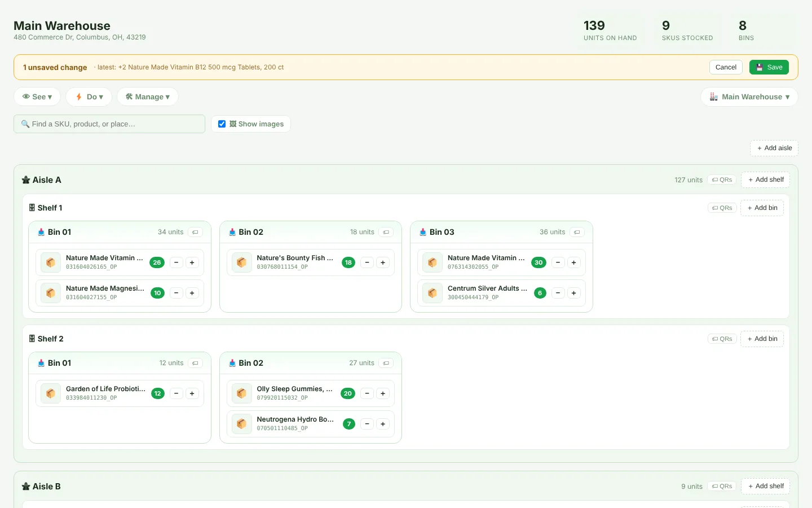Screen dimensions: 812x508
Task: Click Add aisle button
Action: (x=774, y=148)
